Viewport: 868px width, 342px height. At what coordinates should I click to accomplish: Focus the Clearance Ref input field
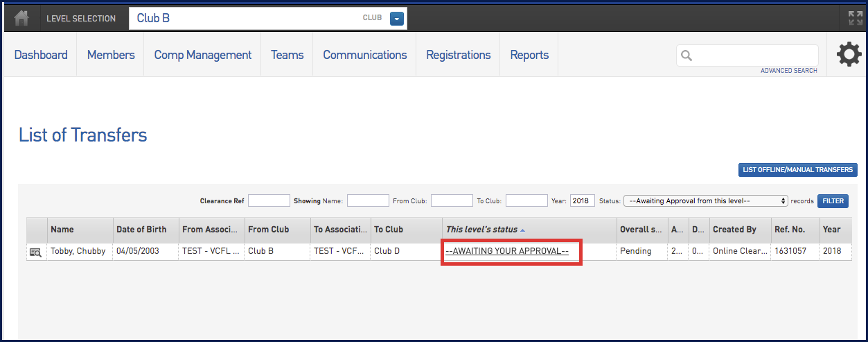[269, 200]
